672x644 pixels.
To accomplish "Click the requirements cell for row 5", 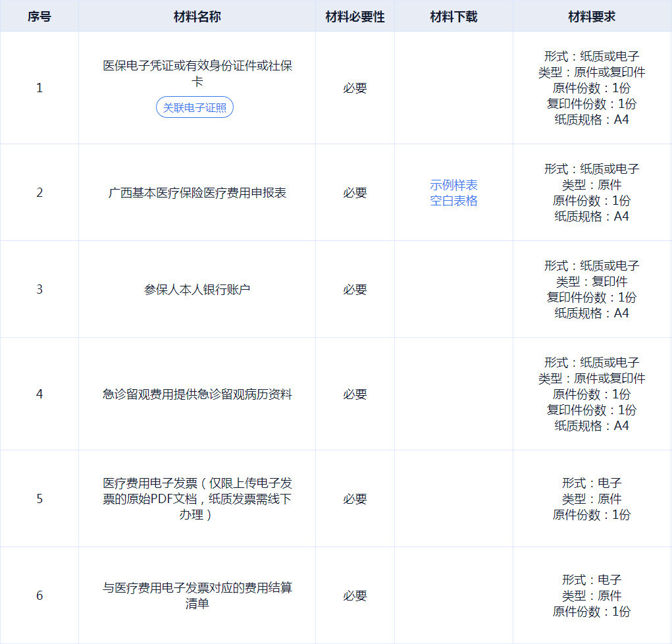I will pyautogui.click(x=592, y=499).
